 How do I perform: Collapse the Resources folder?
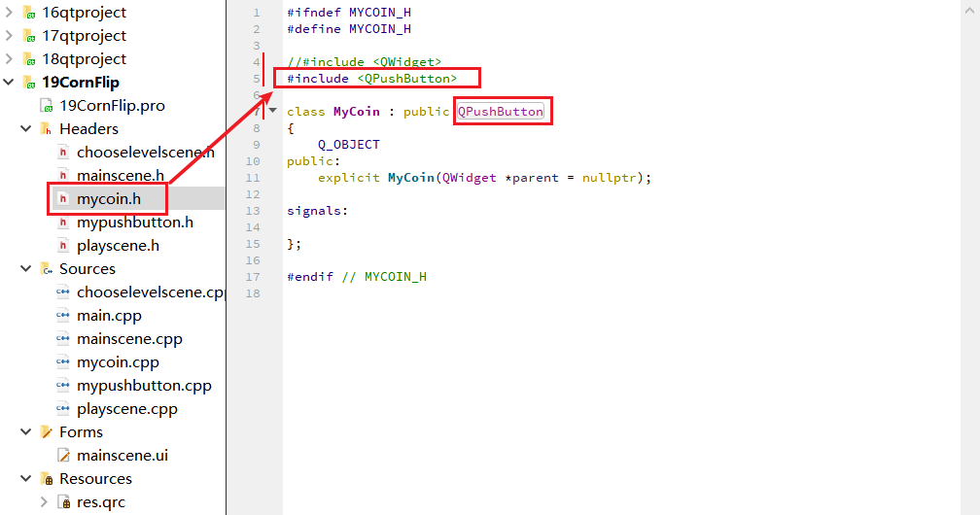point(26,479)
